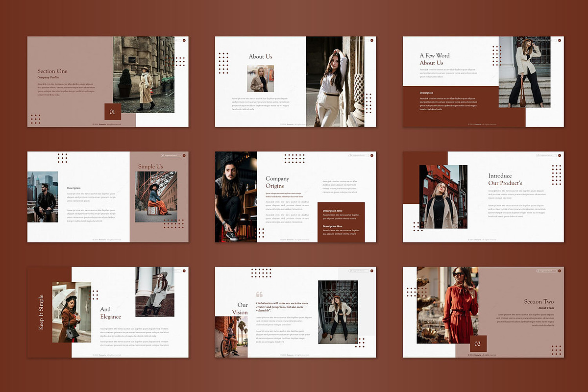Screen dimensions: 588x392
Task: Select the "About Team" subtitle
Action: (x=546, y=308)
